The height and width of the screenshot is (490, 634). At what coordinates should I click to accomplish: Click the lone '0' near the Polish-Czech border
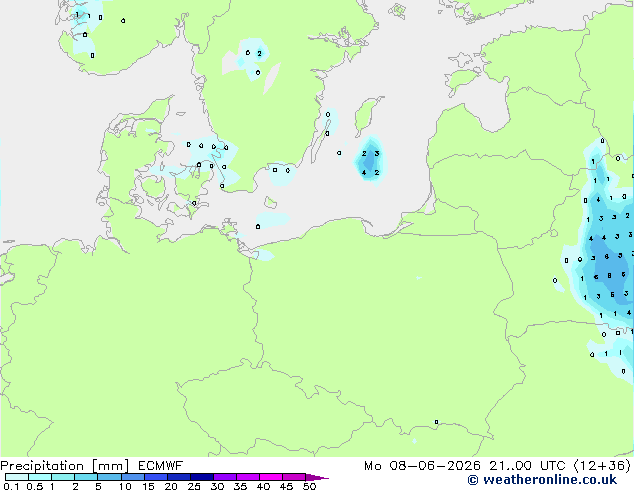[x=436, y=422]
